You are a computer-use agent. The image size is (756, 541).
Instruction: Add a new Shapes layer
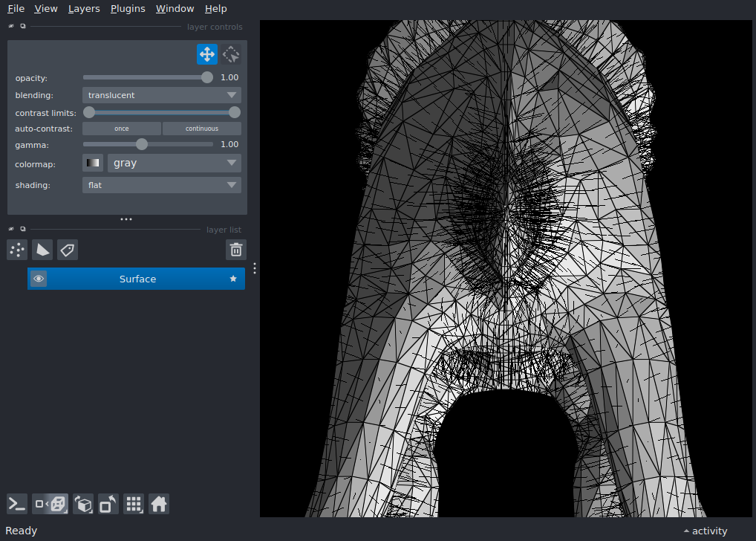point(42,250)
